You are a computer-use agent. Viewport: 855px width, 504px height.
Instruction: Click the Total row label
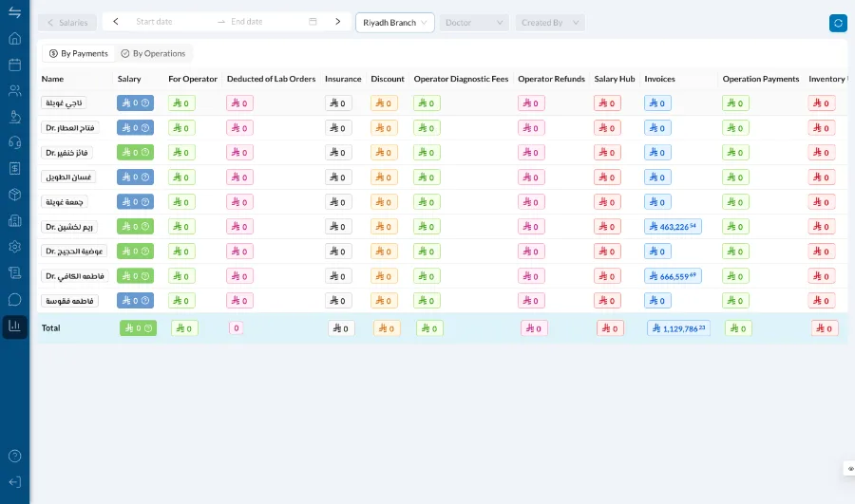click(50, 328)
